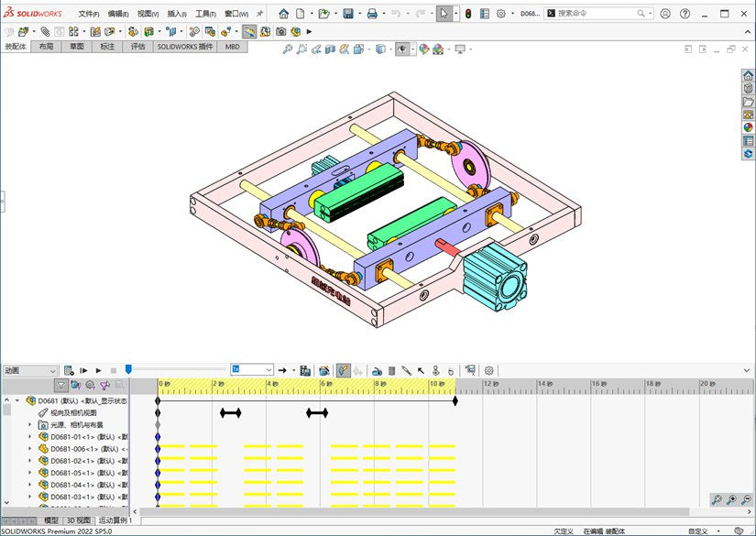Open File Explorer folder icon in task pane
The height and width of the screenshot is (536, 756).
[748, 101]
